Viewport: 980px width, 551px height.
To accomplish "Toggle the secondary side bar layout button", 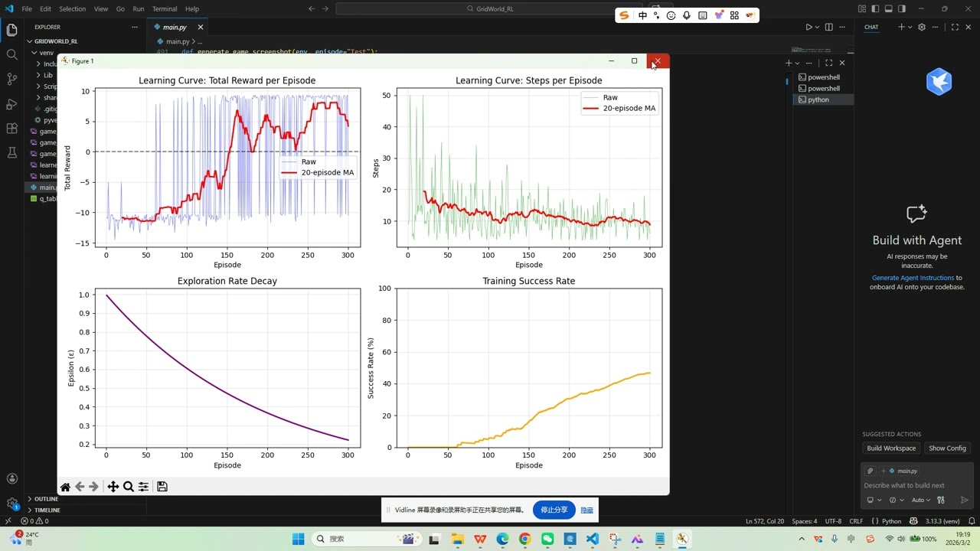I will pyautogui.click(x=901, y=9).
